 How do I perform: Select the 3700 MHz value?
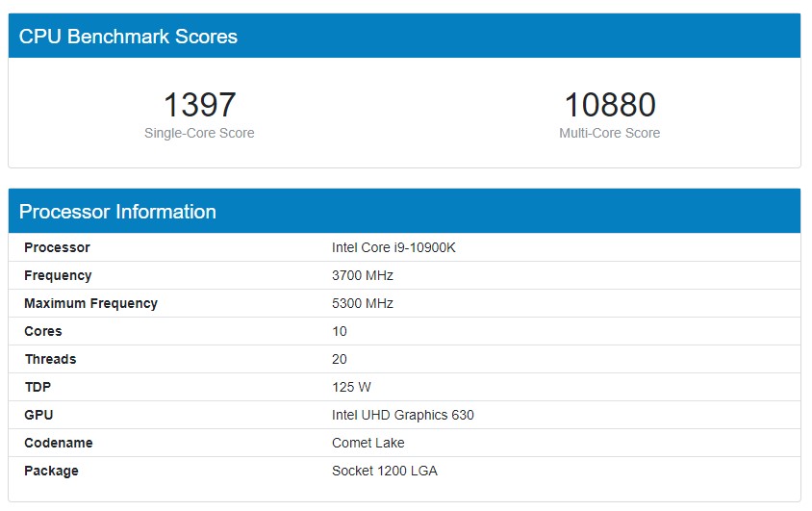pos(363,275)
